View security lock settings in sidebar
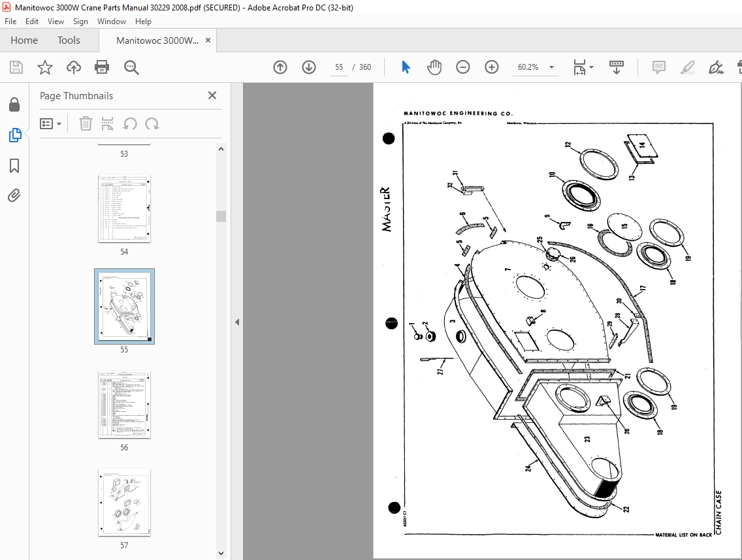742x560 pixels. click(x=14, y=104)
